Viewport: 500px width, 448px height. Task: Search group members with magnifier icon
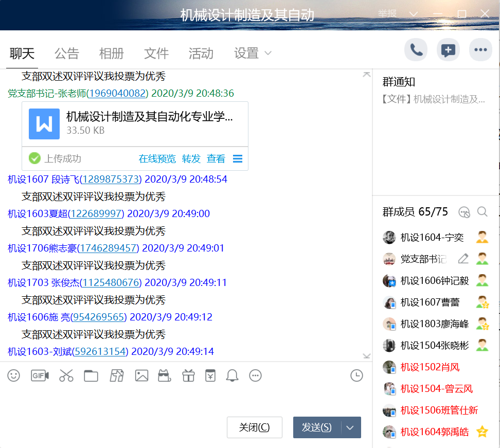tap(482, 212)
